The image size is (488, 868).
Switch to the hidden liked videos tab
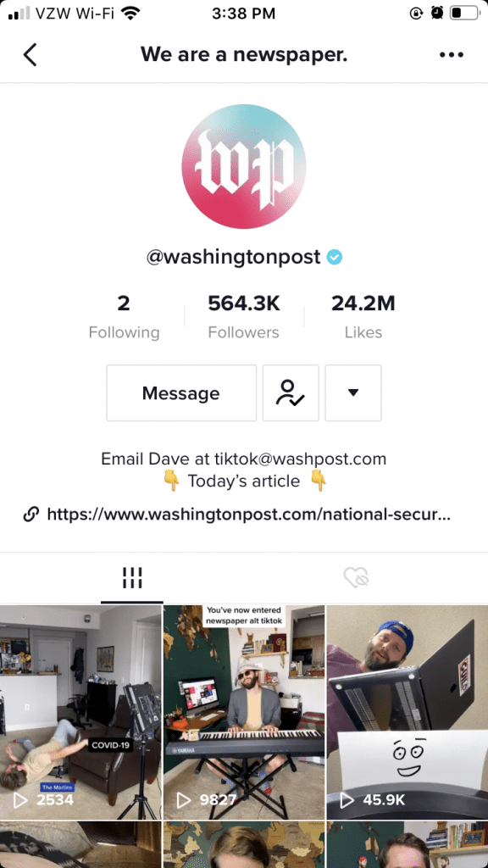tap(356, 578)
